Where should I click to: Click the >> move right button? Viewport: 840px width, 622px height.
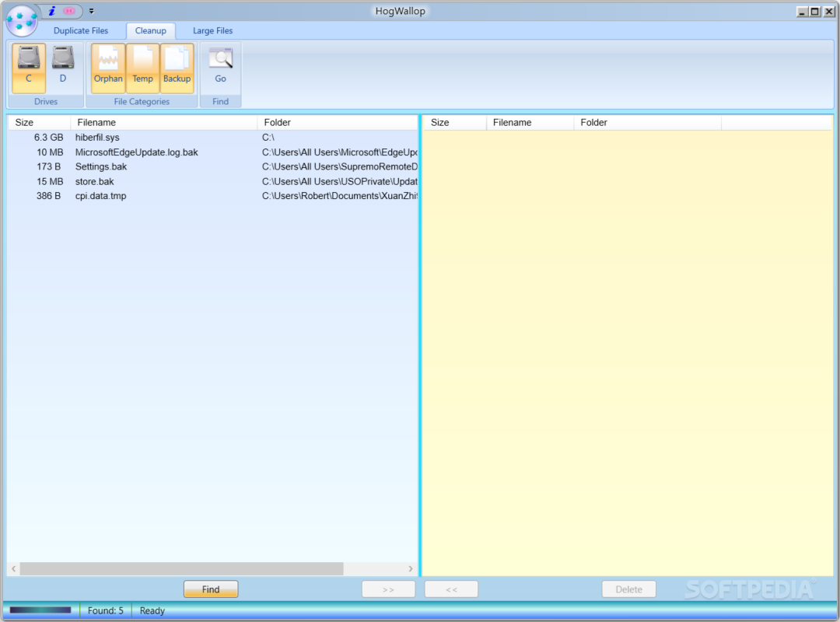tap(388, 589)
